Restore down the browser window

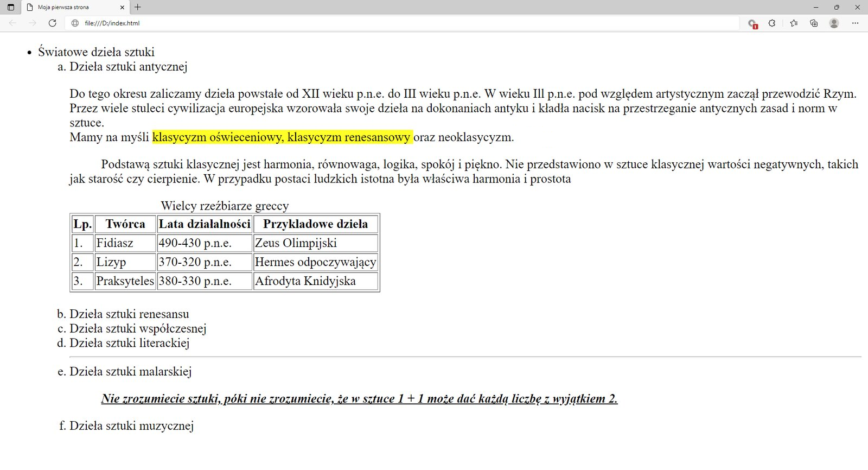[837, 7]
